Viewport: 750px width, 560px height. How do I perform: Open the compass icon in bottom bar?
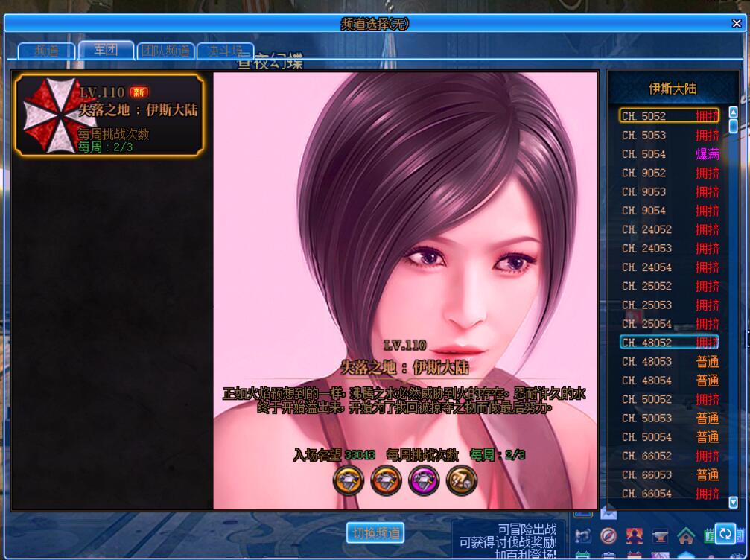[x=608, y=535]
